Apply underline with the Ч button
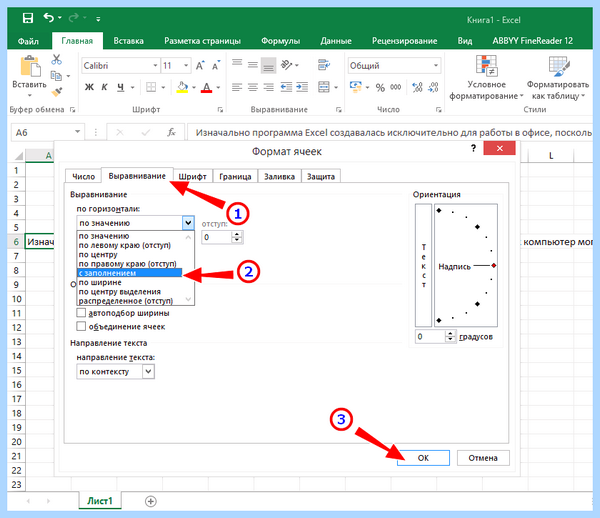The image size is (600, 518). pyautogui.click(x=121, y=87)
